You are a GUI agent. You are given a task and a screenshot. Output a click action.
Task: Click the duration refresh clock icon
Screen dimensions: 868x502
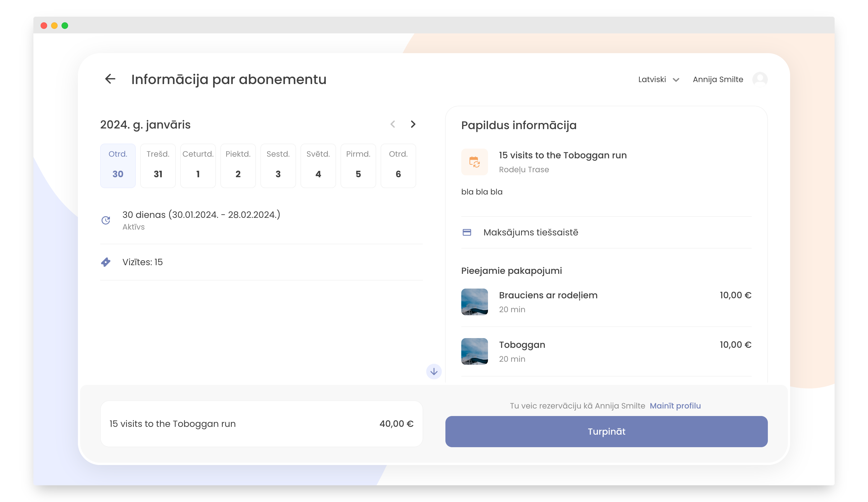click(x=106, y=220)
